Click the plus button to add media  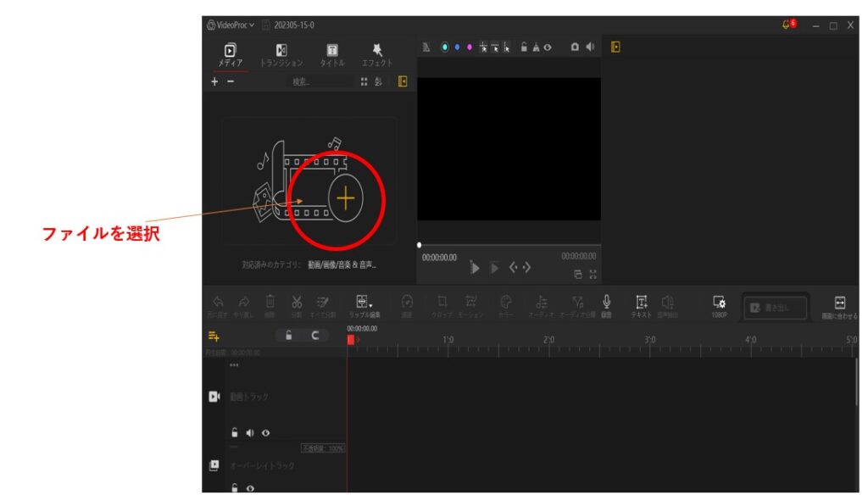coord(214,81)
